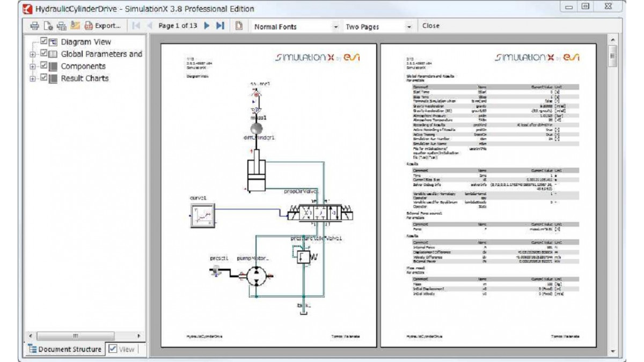Jump to the last page
The image size is (644, 362).
[x=220, y=26]
